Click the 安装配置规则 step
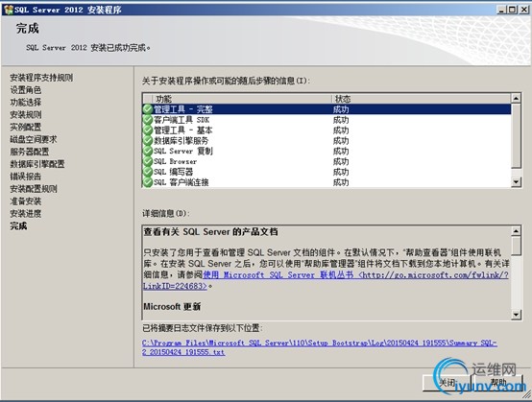Image resolution: width=532 pixels, height=402 pixels. pyautogui.click(x=34, y=189)
